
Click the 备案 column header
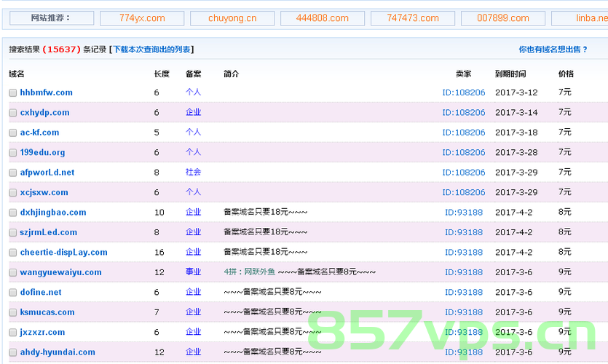193,74
